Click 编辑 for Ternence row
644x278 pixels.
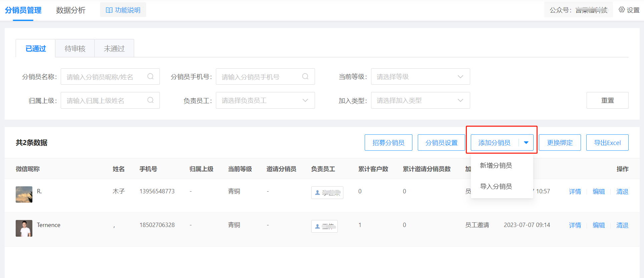point(599,225)
